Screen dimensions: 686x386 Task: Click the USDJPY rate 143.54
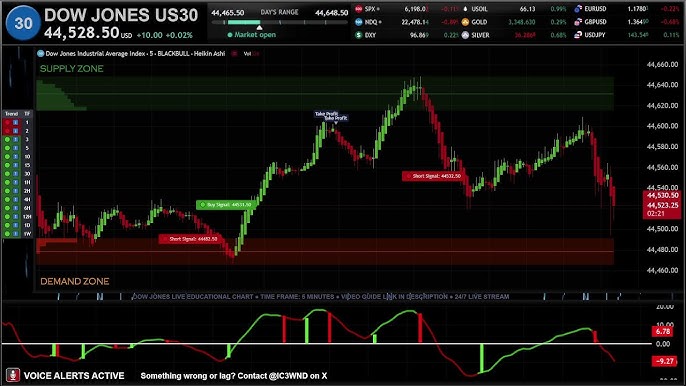tap(638, 35)
